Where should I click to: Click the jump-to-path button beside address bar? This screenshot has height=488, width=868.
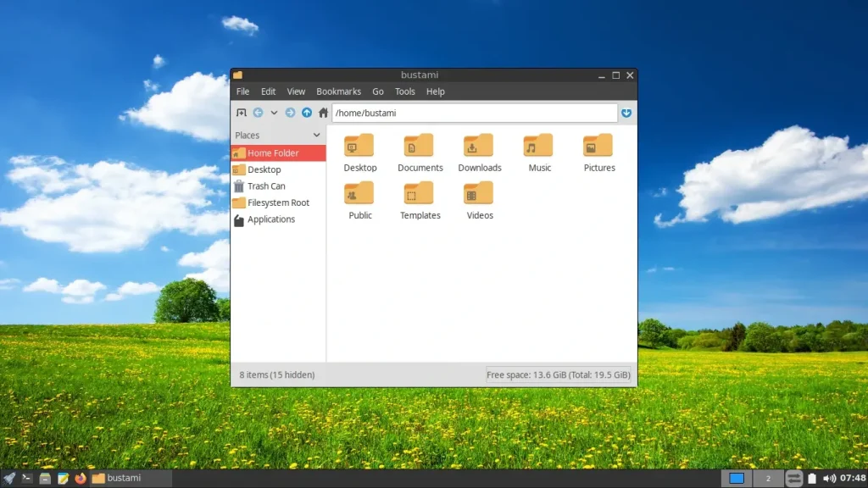626,113
